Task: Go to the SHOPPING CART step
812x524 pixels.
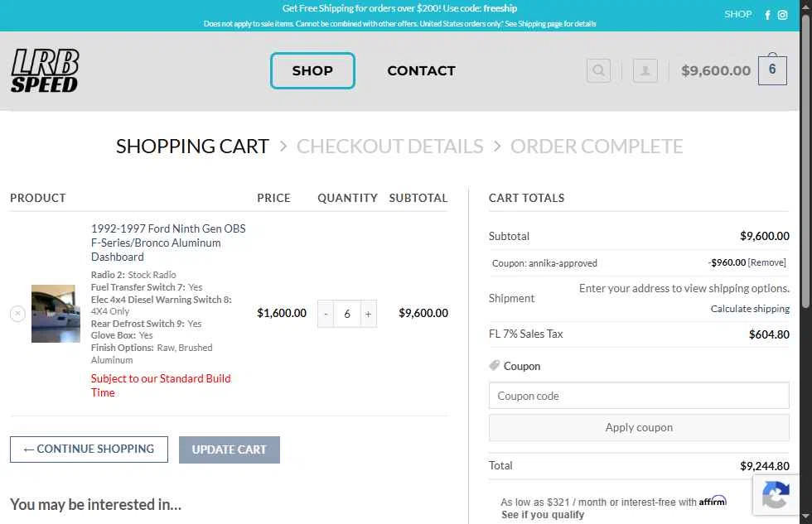Action: click(192, 147)
